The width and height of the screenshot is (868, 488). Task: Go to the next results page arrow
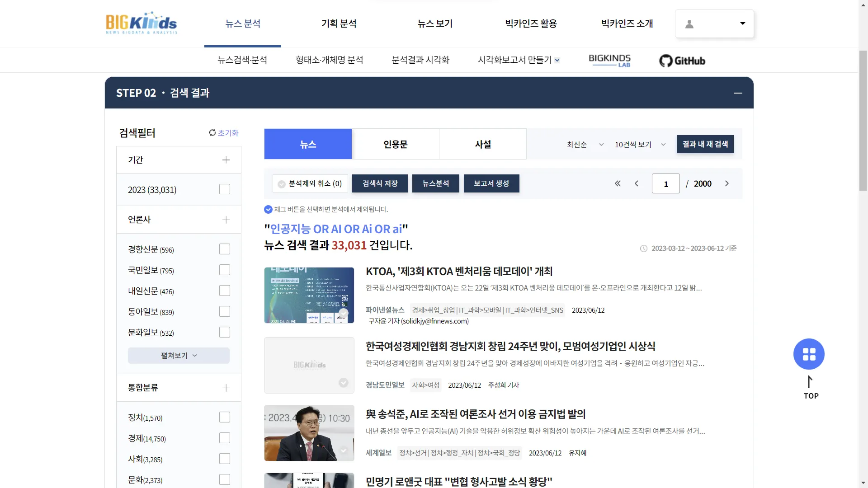click(x=727, y=183)
